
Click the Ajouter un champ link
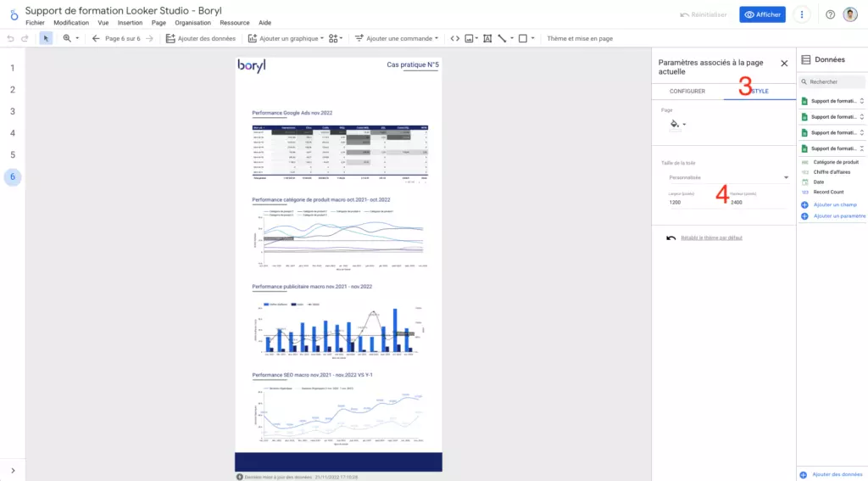[x=835, y=205]
